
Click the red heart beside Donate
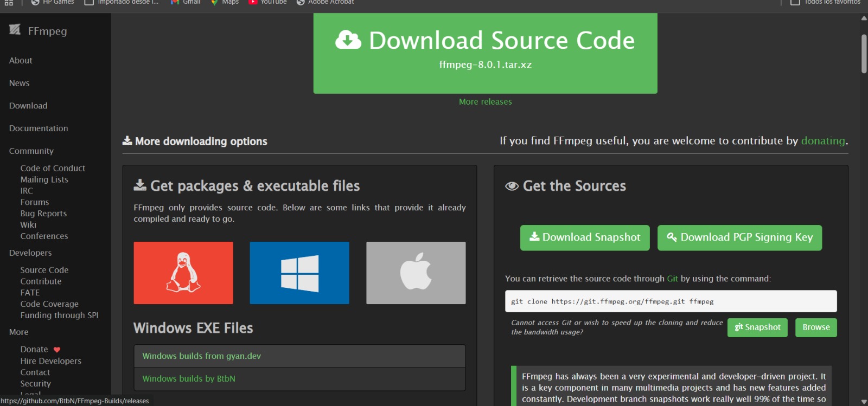point(57,350)
